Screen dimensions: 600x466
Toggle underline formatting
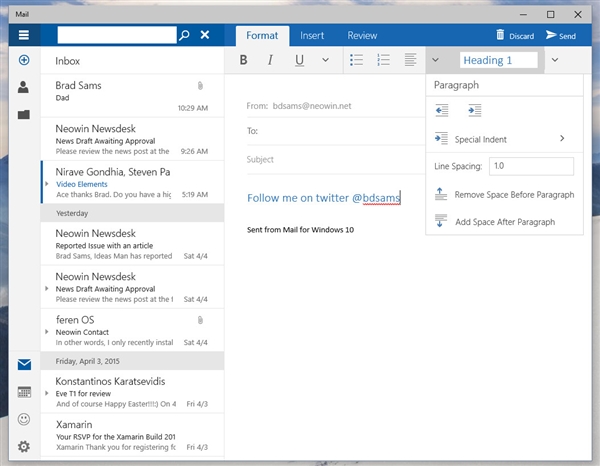pyautogui.click(x=299, y=60)
